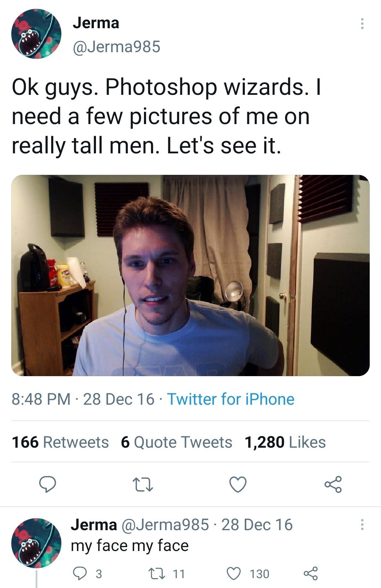Tap the retweet icon under the main tweet
The width and height of the screenshot is (381, 588).
tap(142, 484)
